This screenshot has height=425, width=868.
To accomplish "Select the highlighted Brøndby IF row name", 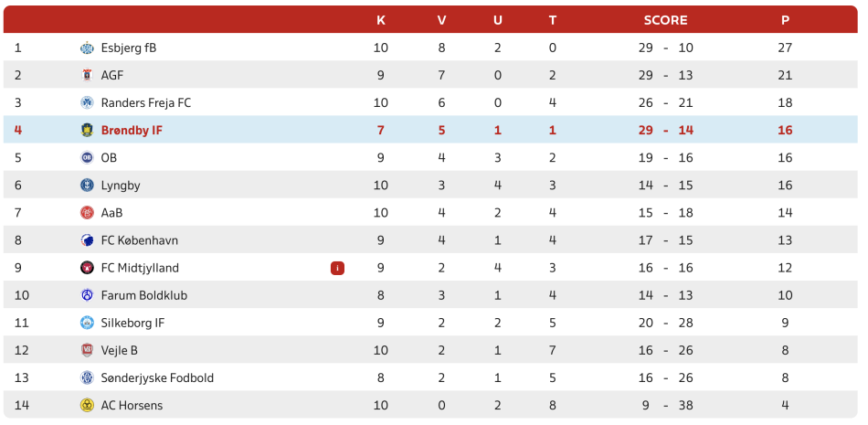I will [132, 131].
